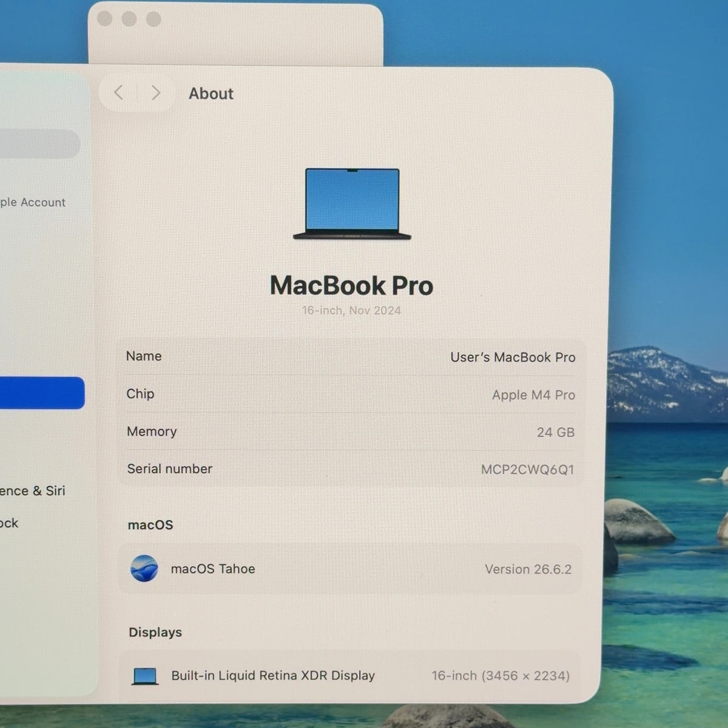Click "Version 26.6.2" text
The width and height of the screenshot is (728, 728).
pos(528,569)
